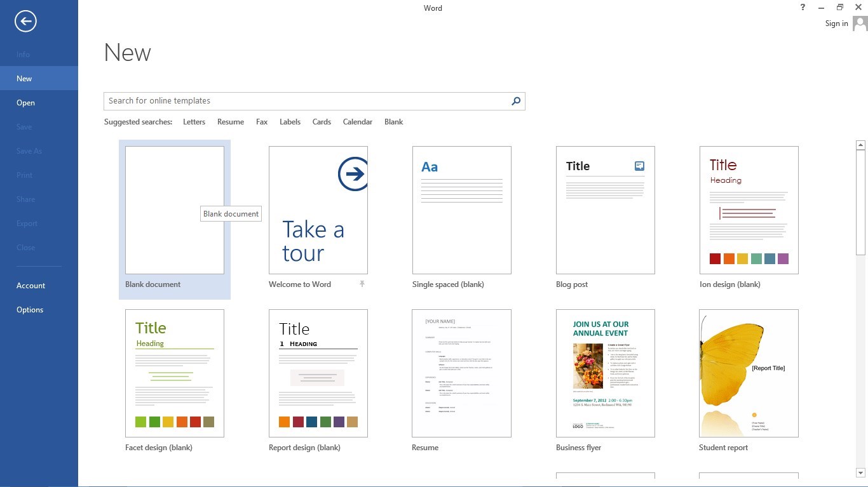
Task: Click the back arrow circle icon
Action: [25, 22]
